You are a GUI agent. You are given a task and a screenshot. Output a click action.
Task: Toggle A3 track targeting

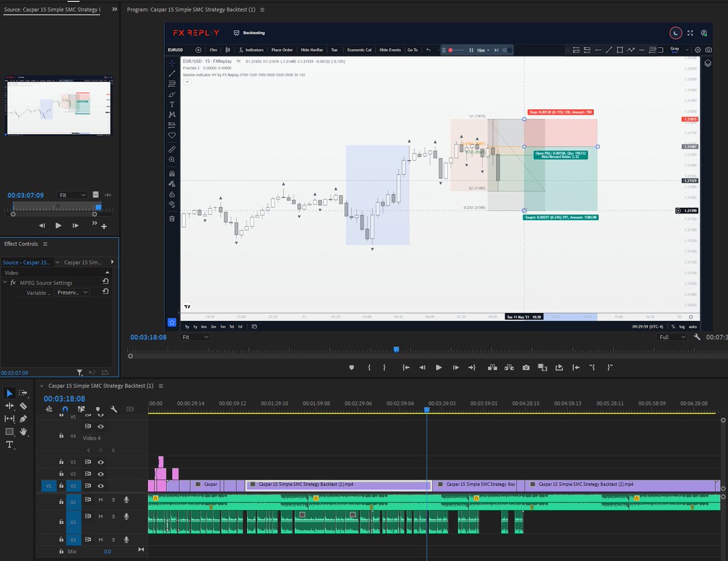click(x=73, y=539)
